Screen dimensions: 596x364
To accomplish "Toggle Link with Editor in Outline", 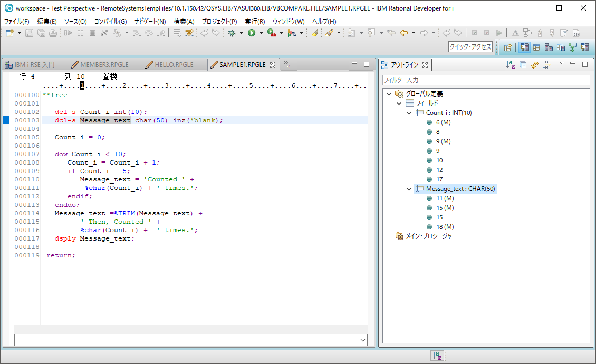I will coord(547,64).
